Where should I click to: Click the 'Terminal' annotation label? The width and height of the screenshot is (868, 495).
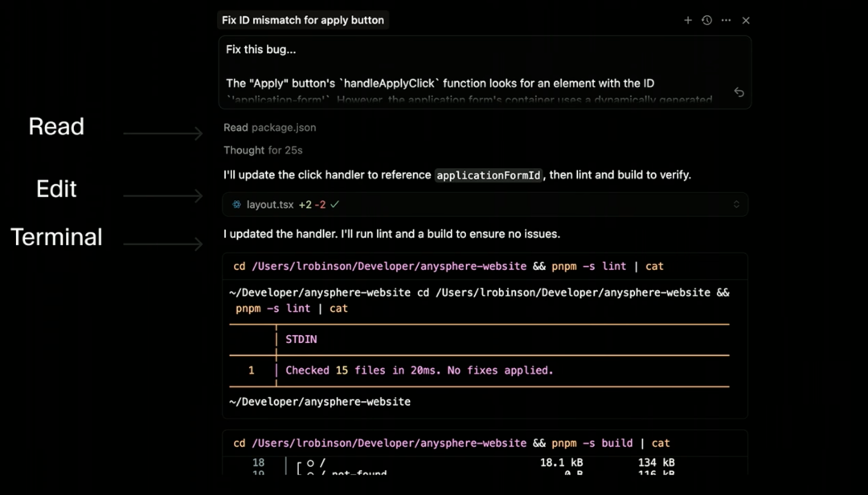point(56,237)
